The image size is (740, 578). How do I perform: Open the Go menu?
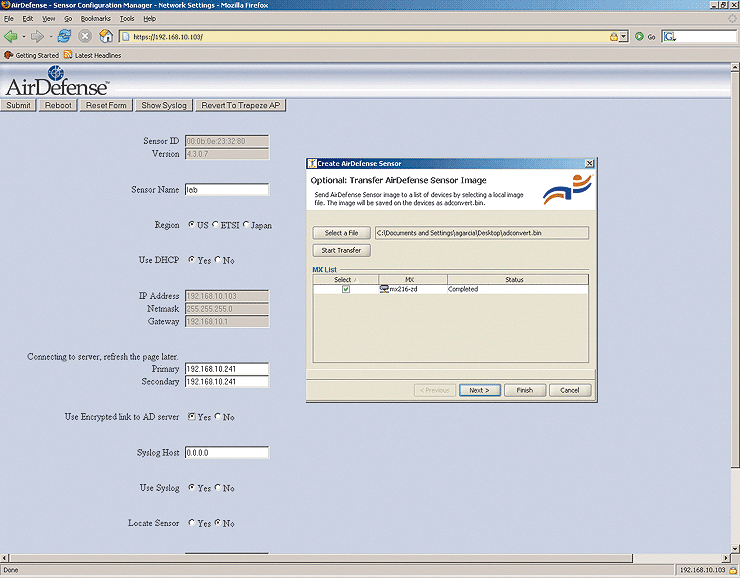pos(68,19)
